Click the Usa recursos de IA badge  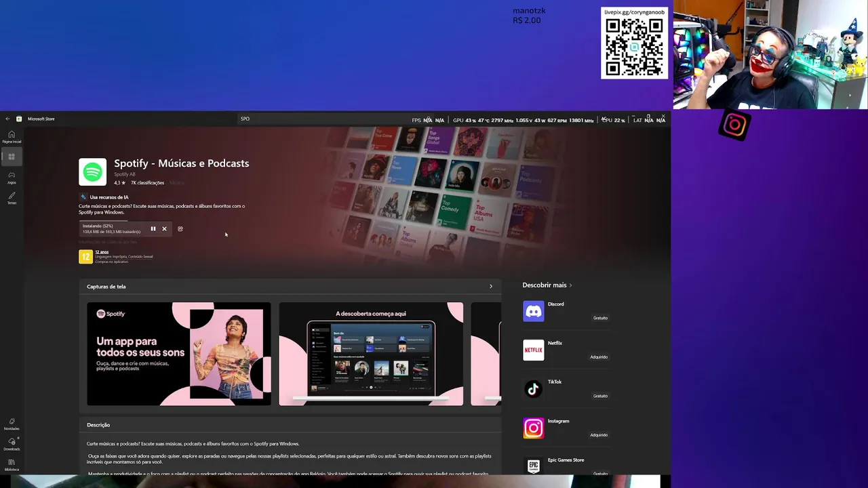(x=104, y=197)
